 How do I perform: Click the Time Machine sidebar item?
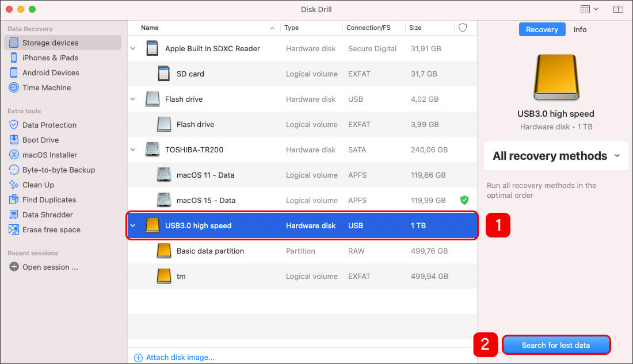pos(47,87)
